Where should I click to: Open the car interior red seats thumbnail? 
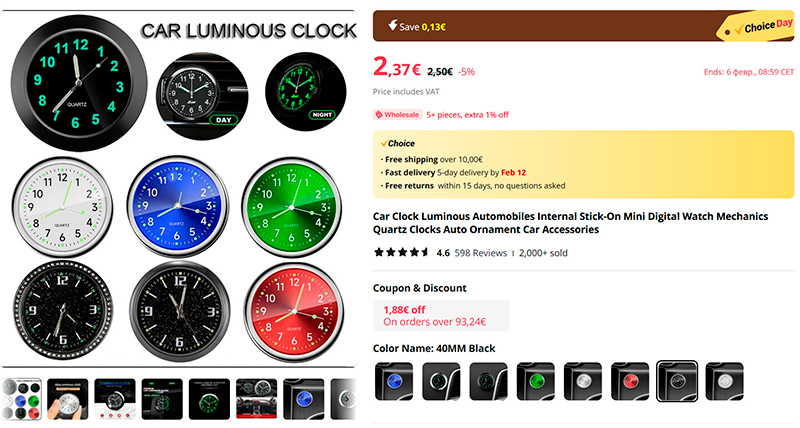257,399
